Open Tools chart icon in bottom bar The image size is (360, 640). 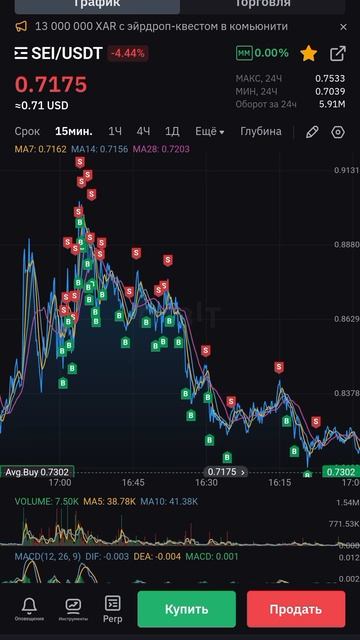click(73, 609)
